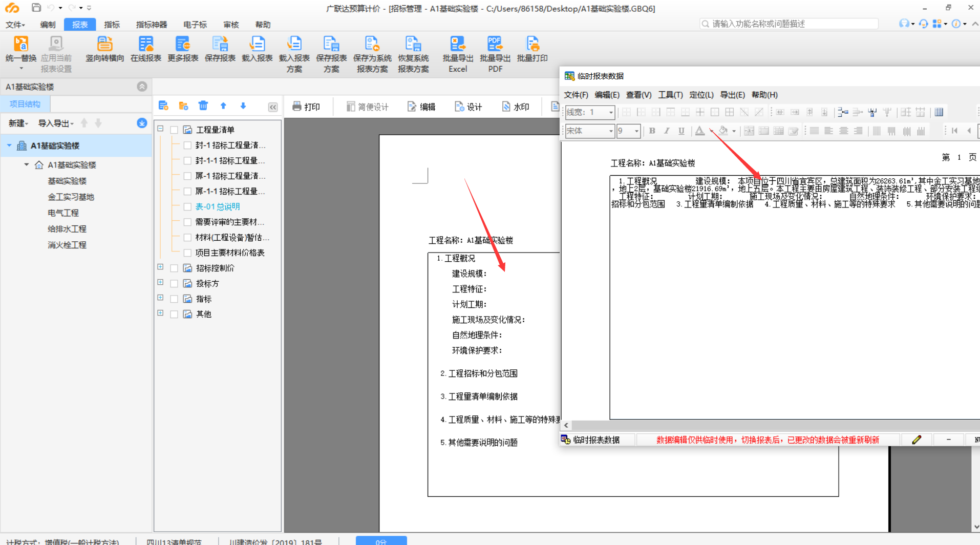Click the 水印 watermark button
980x545 pixels.
(x=516, y=107)
